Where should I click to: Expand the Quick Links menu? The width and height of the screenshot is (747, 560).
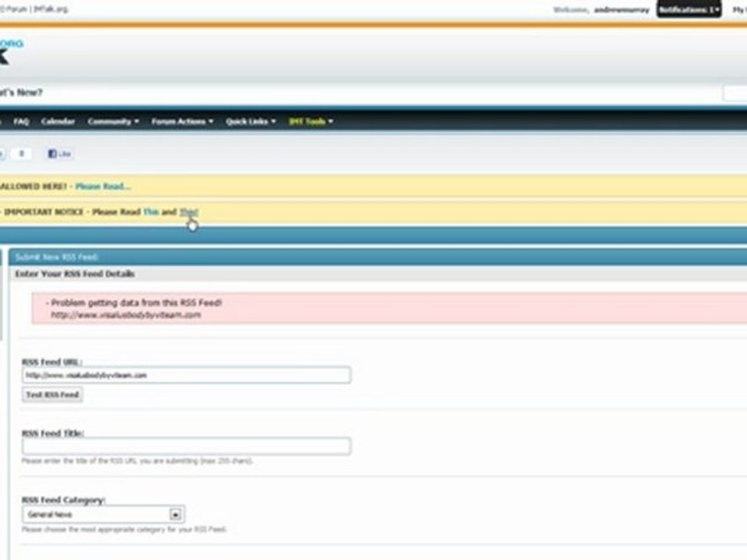251,121
